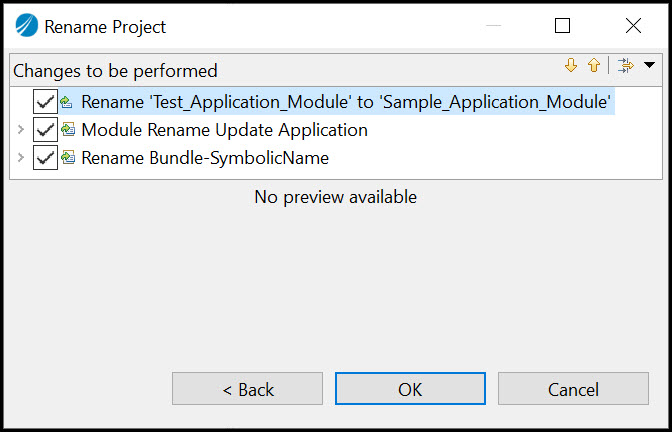The image size is (672, 432).
Task: Click the Rename Bundle-SymbolicName change icon
Action: pos(68,158)
